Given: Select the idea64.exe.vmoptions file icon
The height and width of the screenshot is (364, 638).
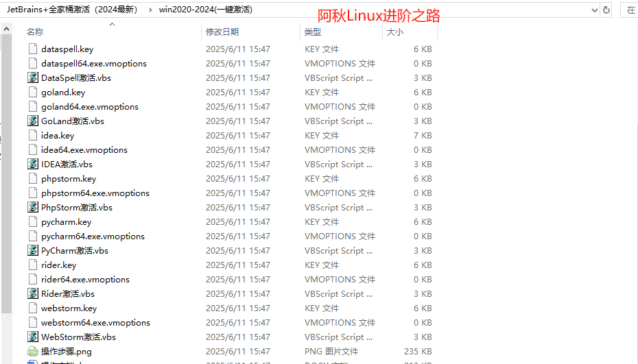Looking at the screenshot, I should tap(33, 149).
